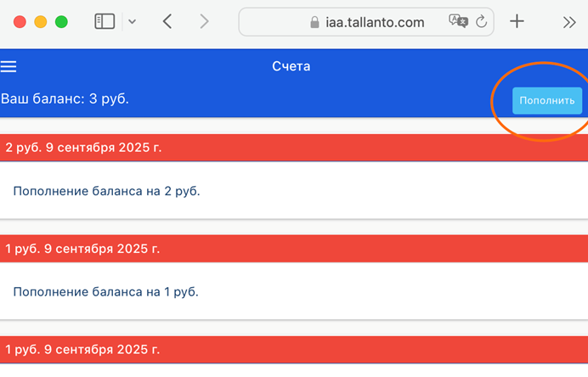This screenshot has height=377, width=588.
Task: Open the hamburger navigation menu
Action: [x=8, y=67]
